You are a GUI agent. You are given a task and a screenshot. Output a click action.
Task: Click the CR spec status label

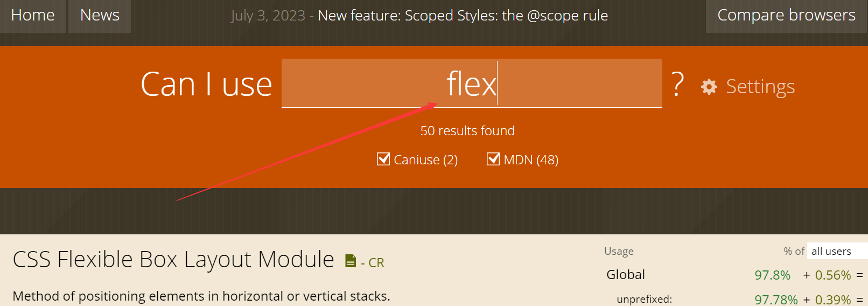(x=376, y=263)
